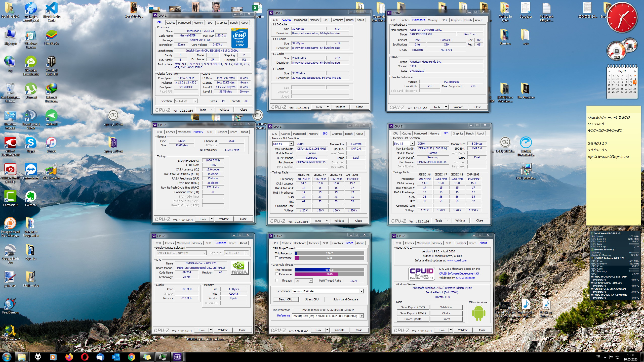Click Save Report (.TXT) button
Screen dimensions: 644x362
click(x=413, y=307)
